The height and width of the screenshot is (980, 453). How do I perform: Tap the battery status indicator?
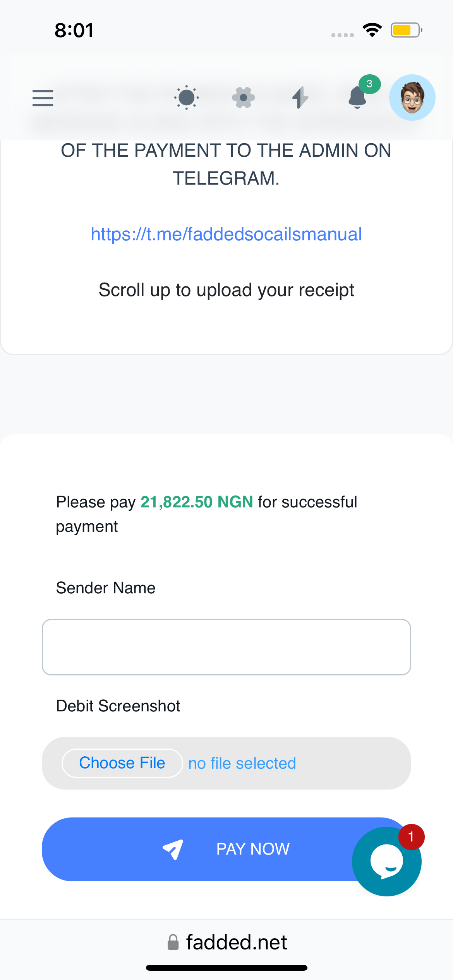tap(406, 30)
